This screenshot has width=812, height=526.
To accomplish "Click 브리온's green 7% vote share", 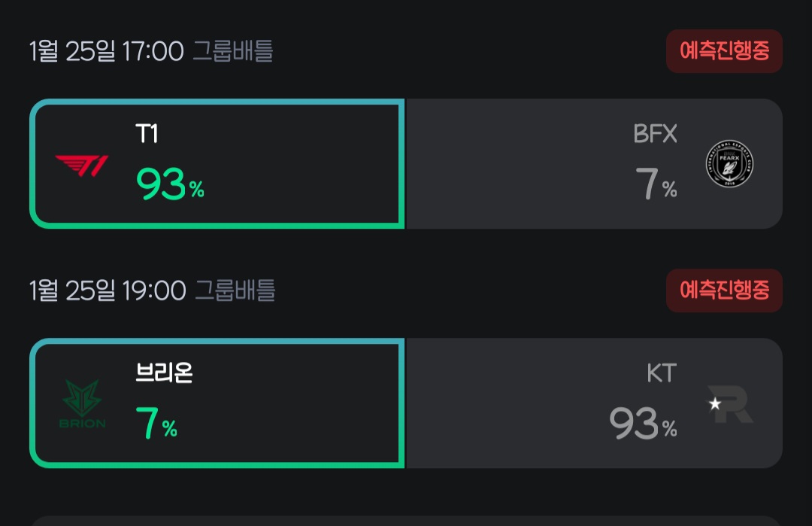I will (156, 424).
